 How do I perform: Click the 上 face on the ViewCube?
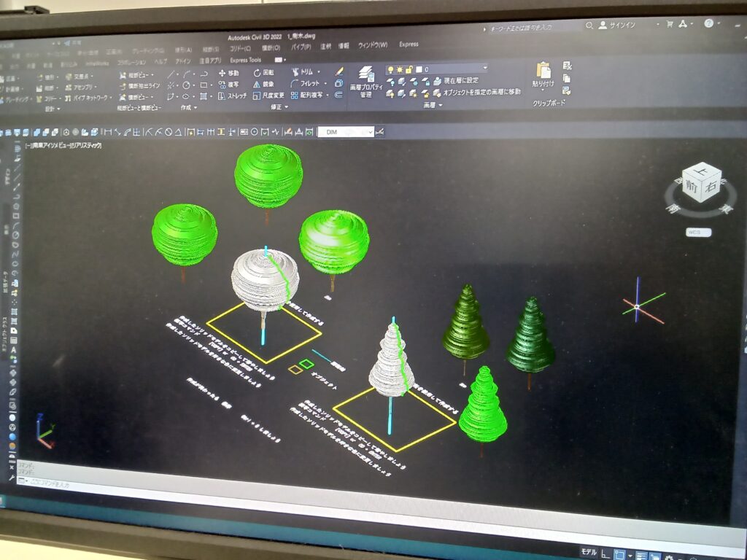pos(700,171)
